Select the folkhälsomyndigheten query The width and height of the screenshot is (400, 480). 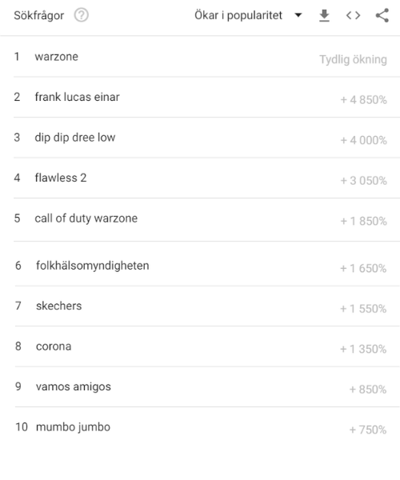coord(92,266)
